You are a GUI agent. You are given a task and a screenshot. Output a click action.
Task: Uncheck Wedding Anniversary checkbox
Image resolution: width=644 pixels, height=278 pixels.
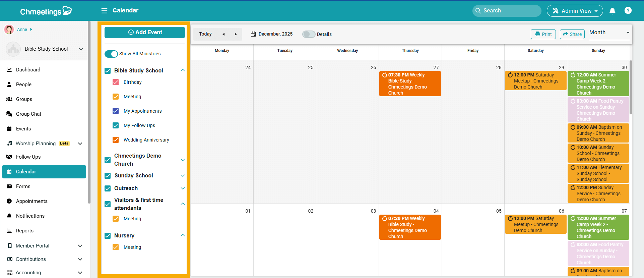(116, 140)
